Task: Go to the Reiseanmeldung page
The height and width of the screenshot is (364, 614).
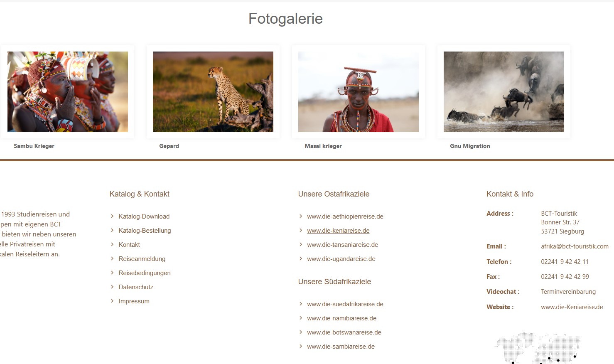Action: pos(142,259)
